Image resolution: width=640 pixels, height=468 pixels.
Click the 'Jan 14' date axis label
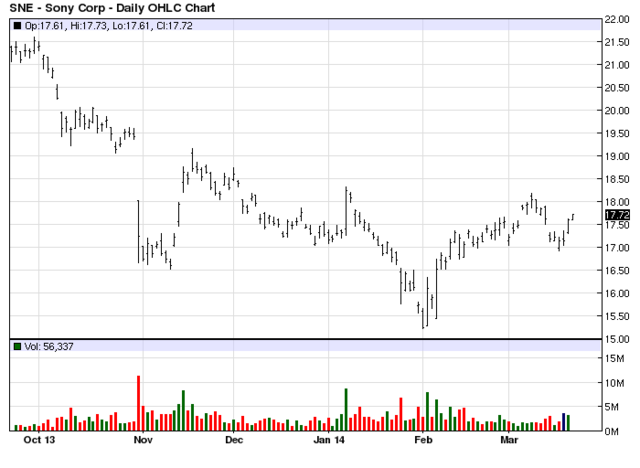coord(329,440)
